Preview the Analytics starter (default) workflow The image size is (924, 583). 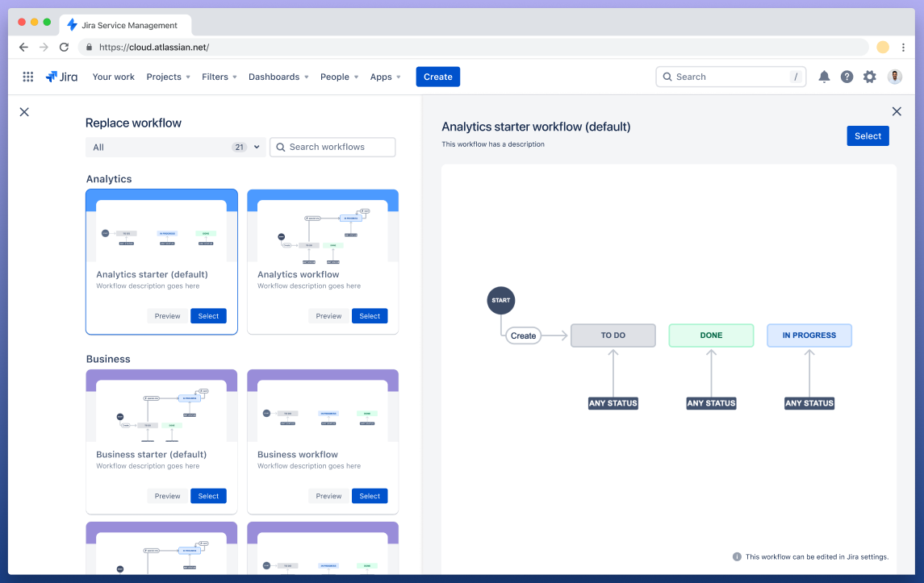pyautogui.click(x=167, y=316)
